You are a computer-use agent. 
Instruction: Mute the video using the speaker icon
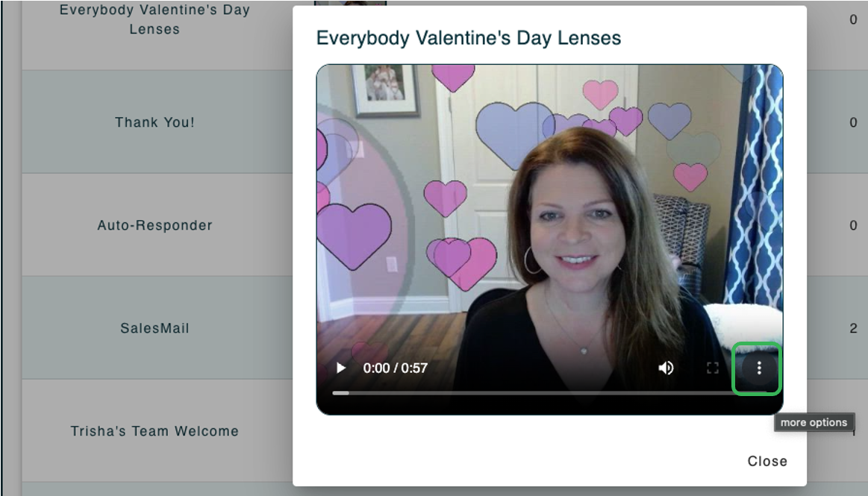tap(666, 368)
